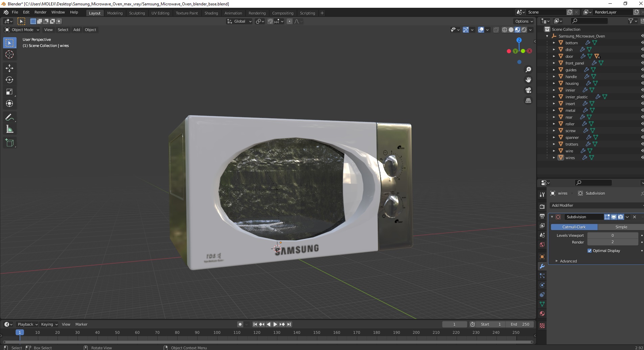
Task: Switch to the Shading workspace tab
Action: pos(211,13)
